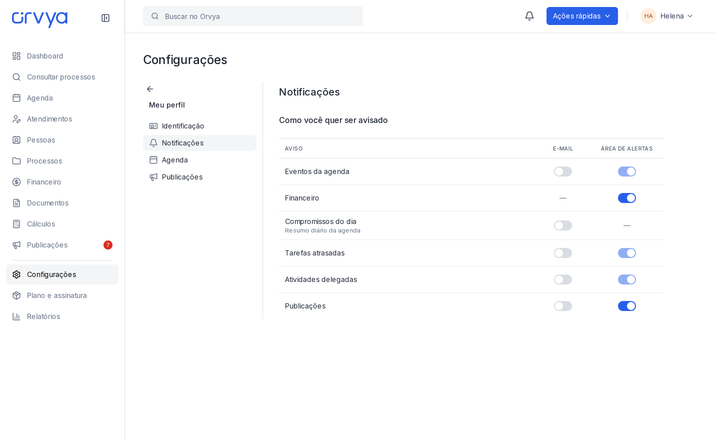View Relatórios
Viewport: 720px width, 440px height.
(x=62, y=316)
